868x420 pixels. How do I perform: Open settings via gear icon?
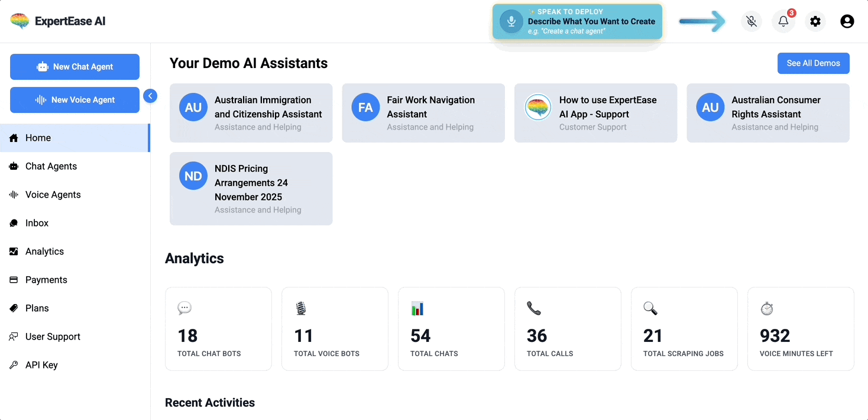tap(815, 21)
